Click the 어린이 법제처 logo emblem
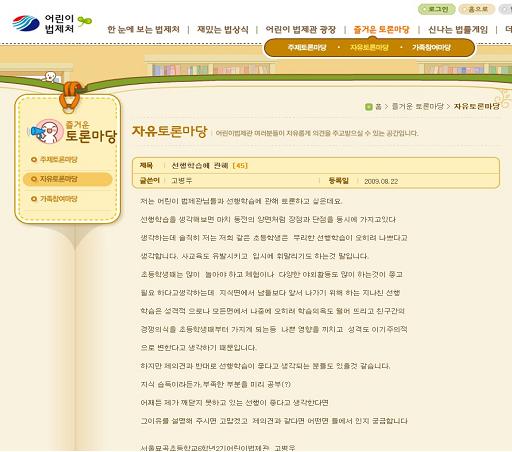Screen dimensions: 512x452 26,23
